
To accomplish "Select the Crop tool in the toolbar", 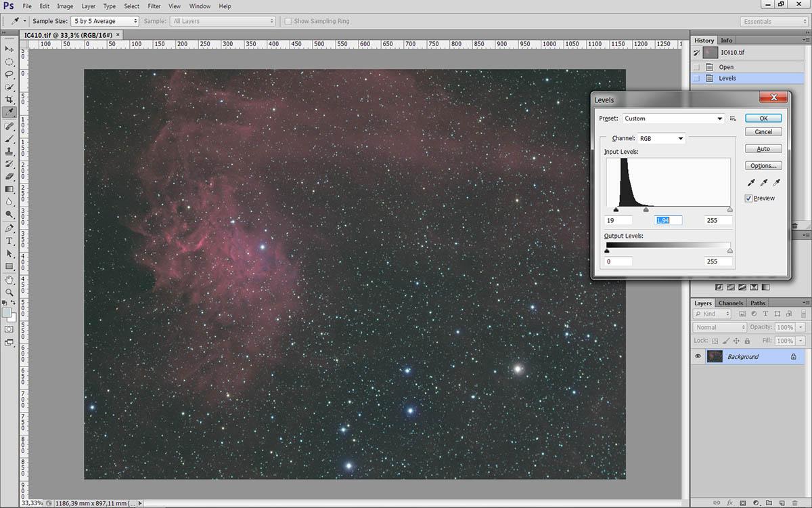I will pos(9,100).
